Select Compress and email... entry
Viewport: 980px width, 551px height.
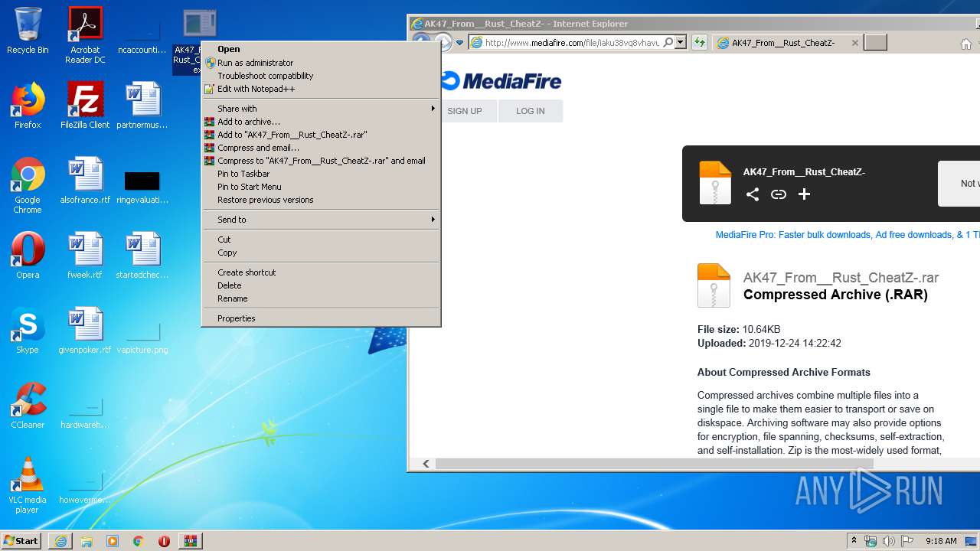pos(321,148)
